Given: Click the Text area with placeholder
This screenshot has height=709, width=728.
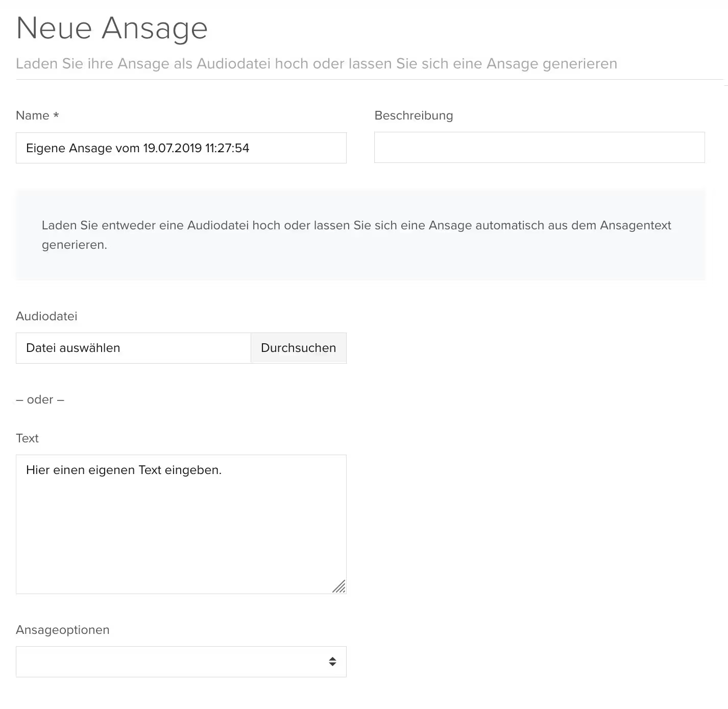Looking at the screenshot, I should click(181, 524).
